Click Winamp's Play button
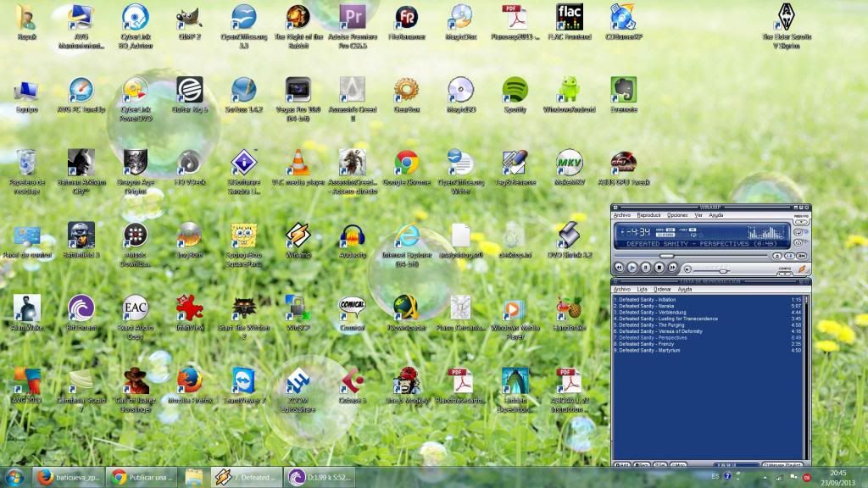868x488 pixels. (632, 267)
